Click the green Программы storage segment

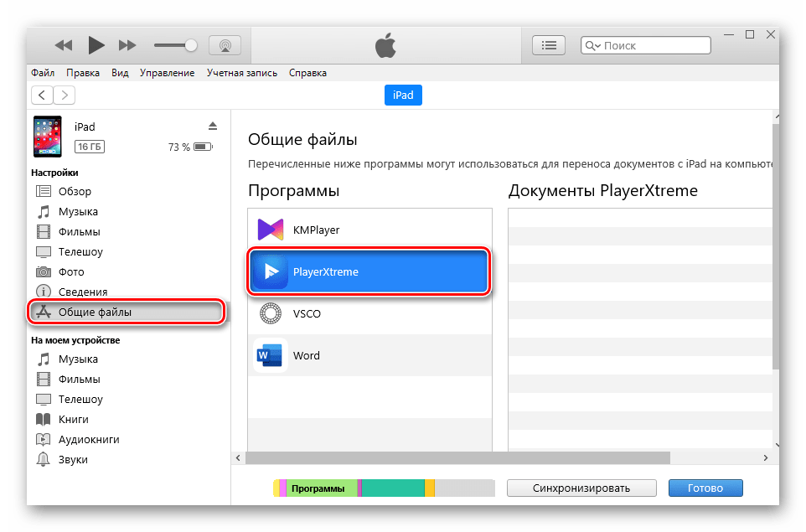click(322, 488)
